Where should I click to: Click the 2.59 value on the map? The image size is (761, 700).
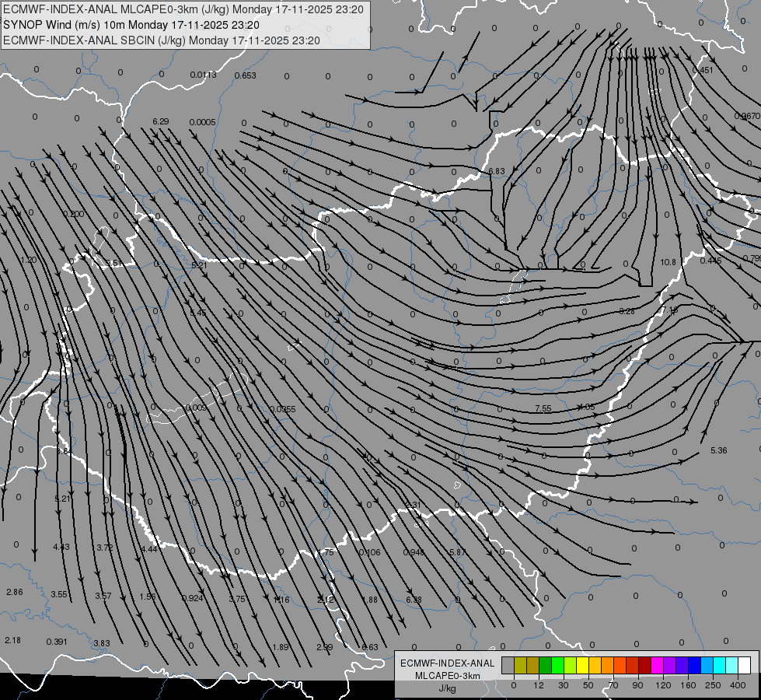click(x=325, y=647)
